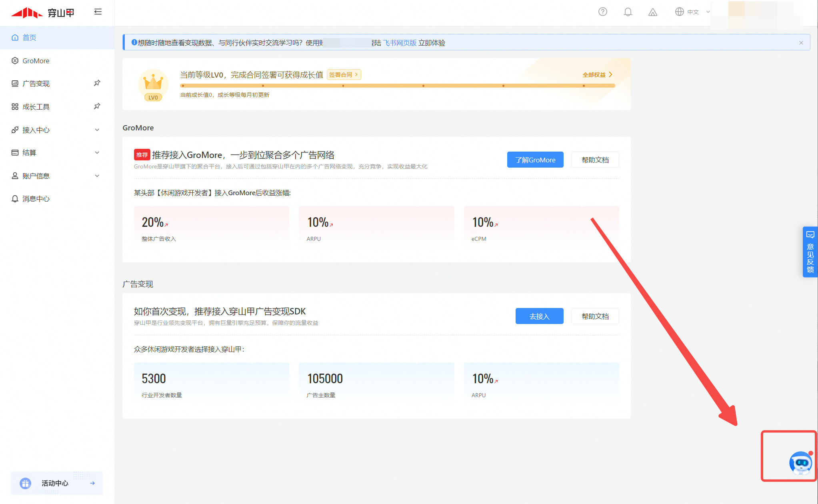
Task: Click '当前成长值0，成长等级每月初更新' text
Action: (225, 95)
